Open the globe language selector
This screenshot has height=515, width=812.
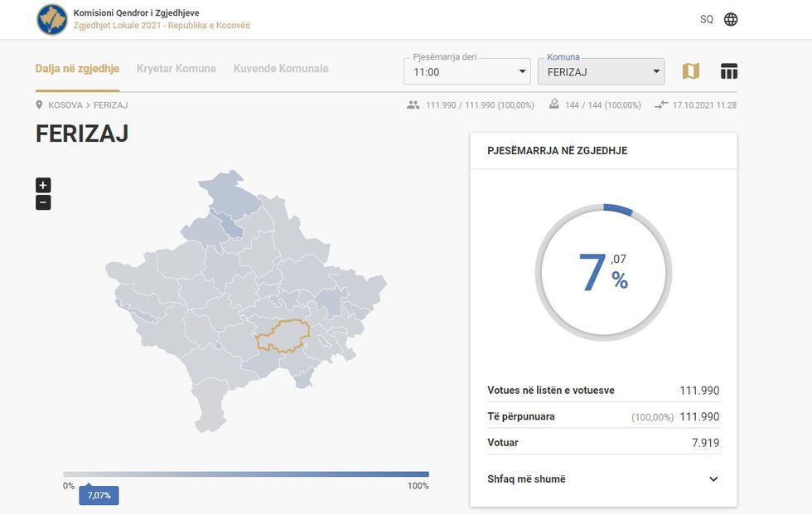click(731, 19)
